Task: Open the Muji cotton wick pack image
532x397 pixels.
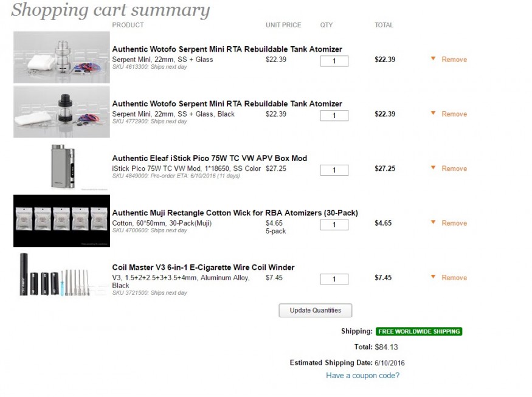Action: tap(61, 221)
